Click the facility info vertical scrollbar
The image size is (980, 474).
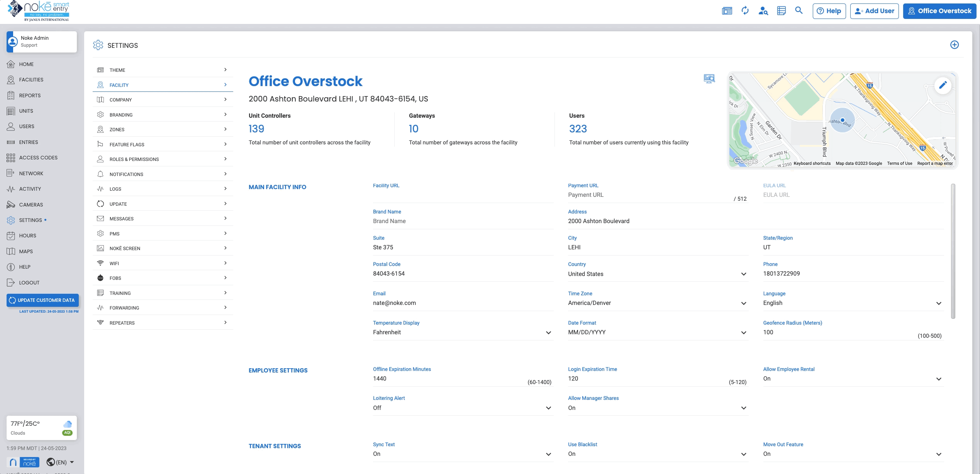pos(953,251)
